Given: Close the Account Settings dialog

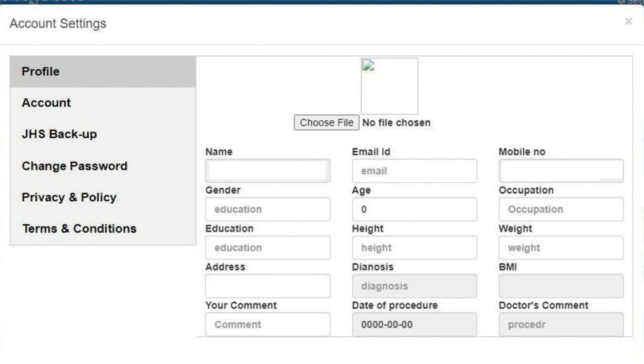Looking at the screenshot, I should pos(628,21).
